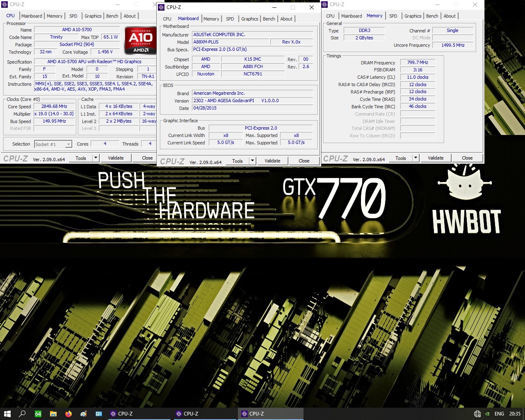Select CPU tab in Memory window

click(x=330, y=16)
